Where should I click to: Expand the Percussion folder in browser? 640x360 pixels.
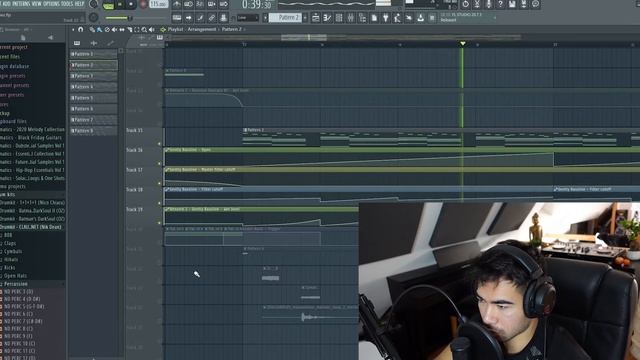pos(16,284)
